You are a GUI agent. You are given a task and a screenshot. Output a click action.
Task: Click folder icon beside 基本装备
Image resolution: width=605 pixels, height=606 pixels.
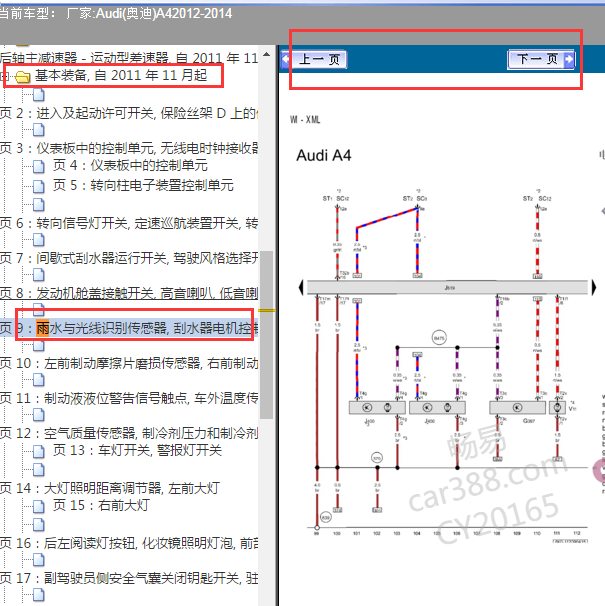coord(22,77)
